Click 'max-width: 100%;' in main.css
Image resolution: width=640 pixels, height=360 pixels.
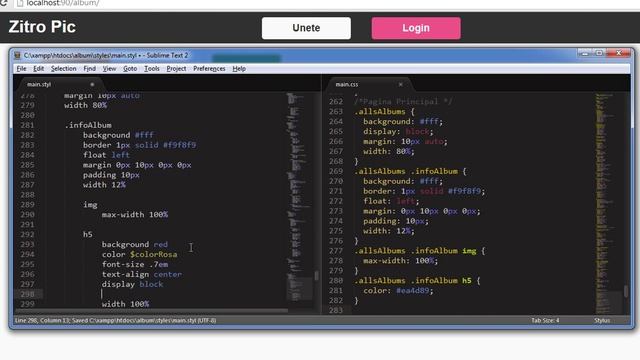coord(400,260)
